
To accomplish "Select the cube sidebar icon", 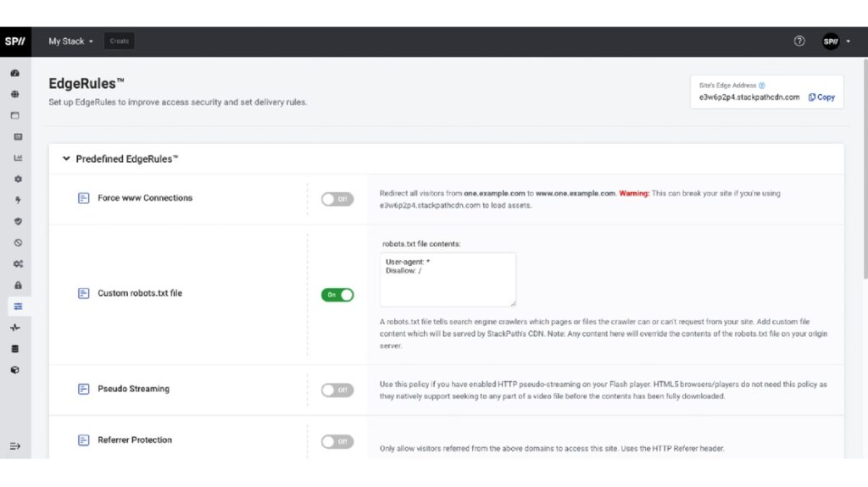I will [x=15, y=370].
